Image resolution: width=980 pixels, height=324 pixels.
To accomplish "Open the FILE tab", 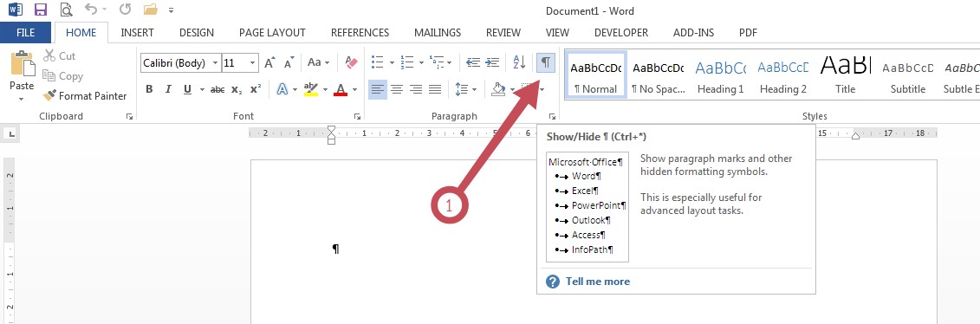I will [26, 32].
